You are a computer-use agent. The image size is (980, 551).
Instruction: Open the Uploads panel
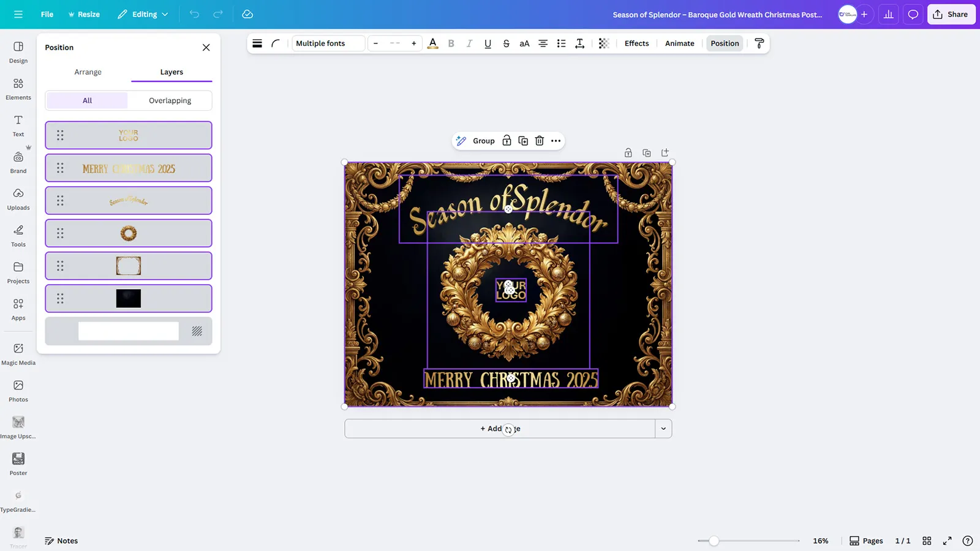point(18,199)
